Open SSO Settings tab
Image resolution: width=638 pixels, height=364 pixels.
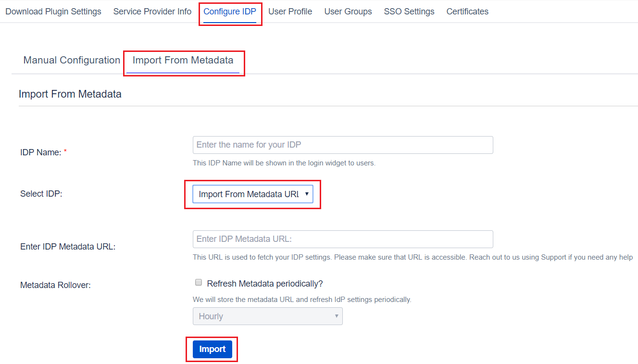coord(409,12)
